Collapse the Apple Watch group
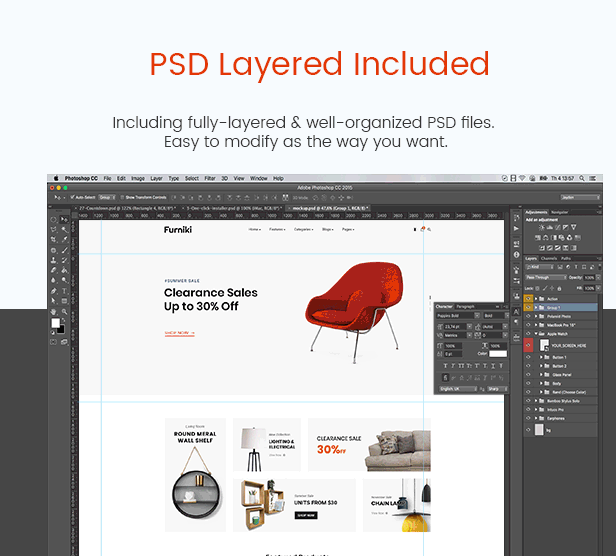Screen dimensions: 616x556 tap(536, 334)
